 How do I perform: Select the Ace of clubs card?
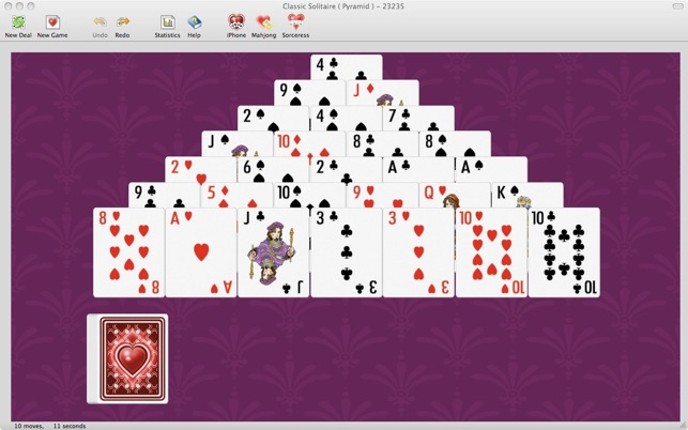click(419, 169)
